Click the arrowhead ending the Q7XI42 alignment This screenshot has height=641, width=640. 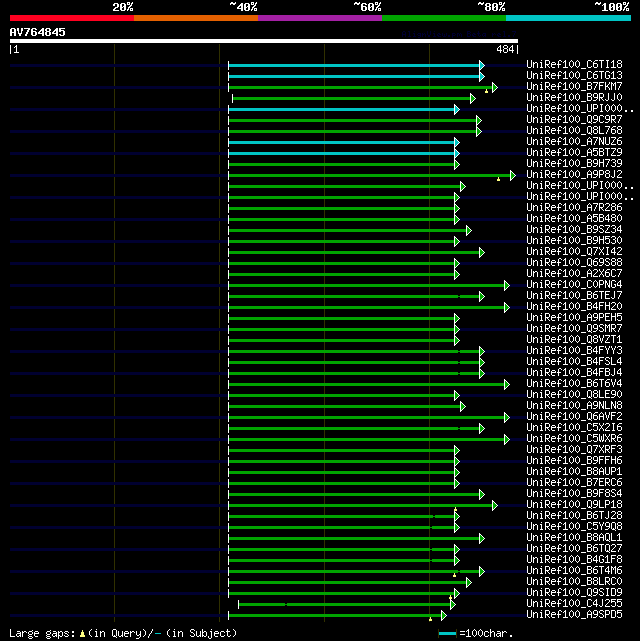pos(482,253)
